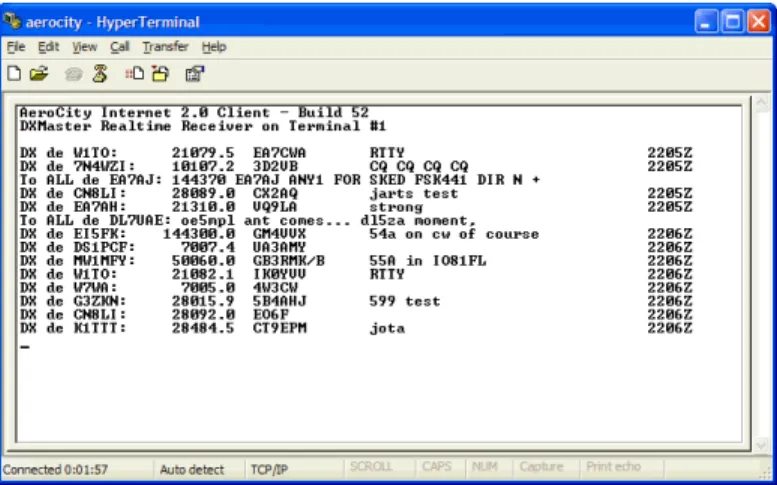
Task: Open the Properties toolbar icon
Action: click(195, 74)
